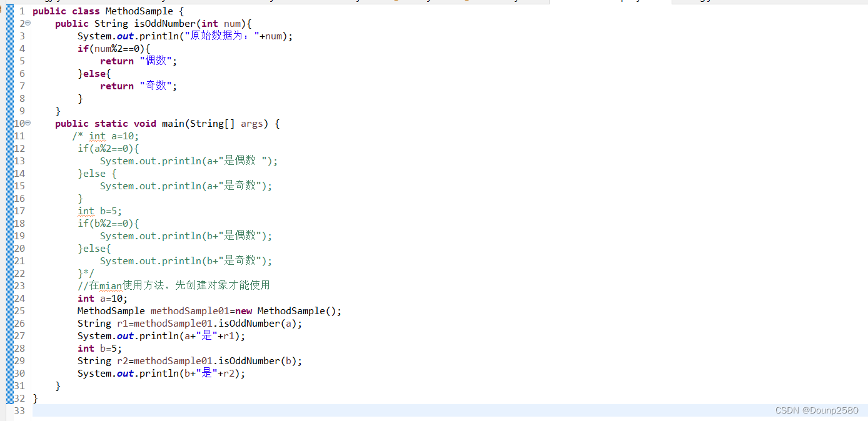
Task: Click the args parameter on line 10
Action: 252,123
